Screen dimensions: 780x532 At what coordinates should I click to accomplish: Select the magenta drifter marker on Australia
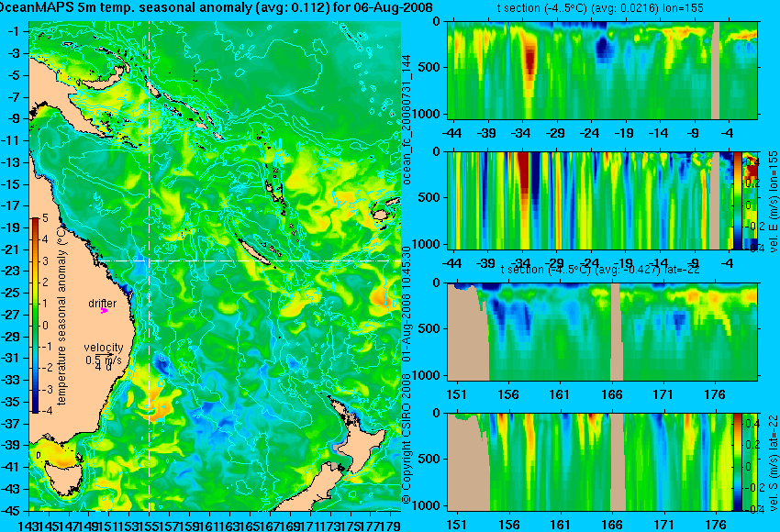(104, 310)
